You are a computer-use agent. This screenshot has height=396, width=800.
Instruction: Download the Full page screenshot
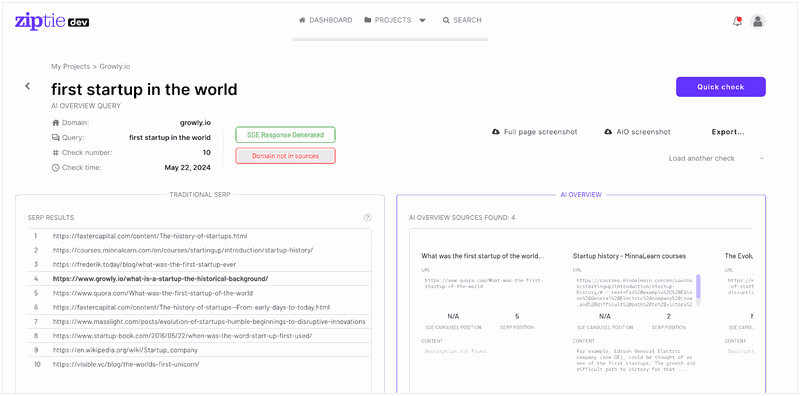tap(535, 132)
